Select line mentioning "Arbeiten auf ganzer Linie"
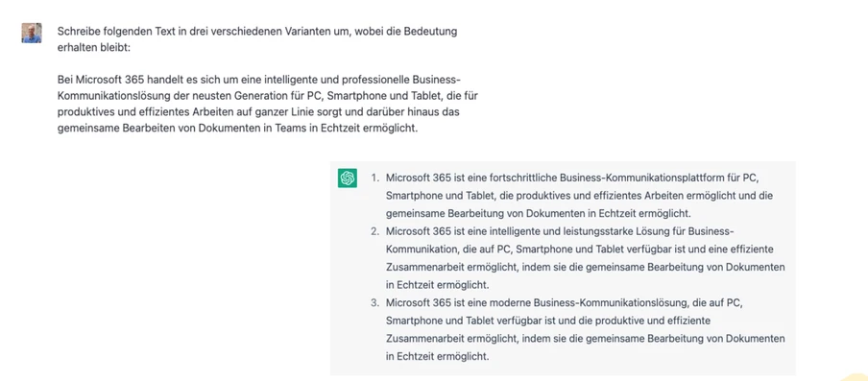The image size is (868, 381). point(259,112)
